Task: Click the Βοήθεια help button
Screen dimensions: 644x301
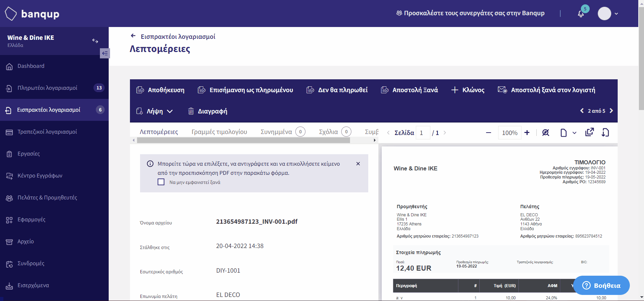Action: [601, 285]
